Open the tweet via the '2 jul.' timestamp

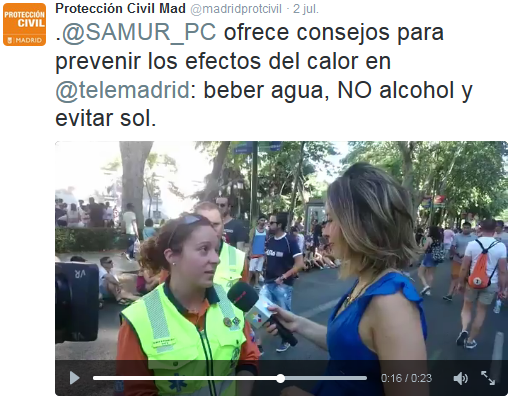(x=306, y=9)
